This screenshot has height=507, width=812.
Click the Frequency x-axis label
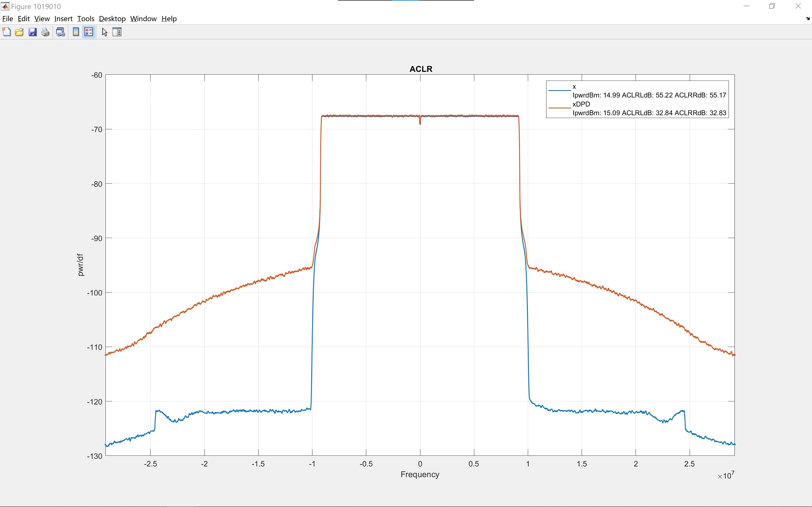[x=420, y=475]
